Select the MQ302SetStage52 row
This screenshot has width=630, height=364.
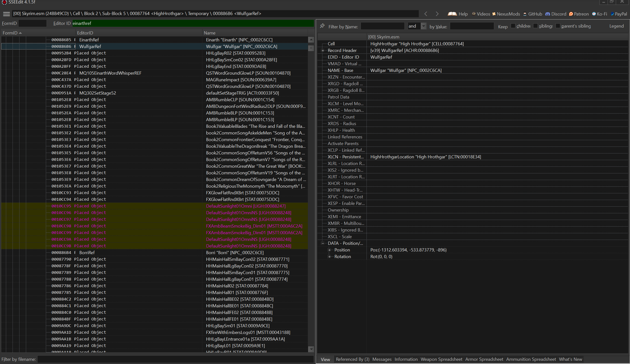tap(155, 93)
